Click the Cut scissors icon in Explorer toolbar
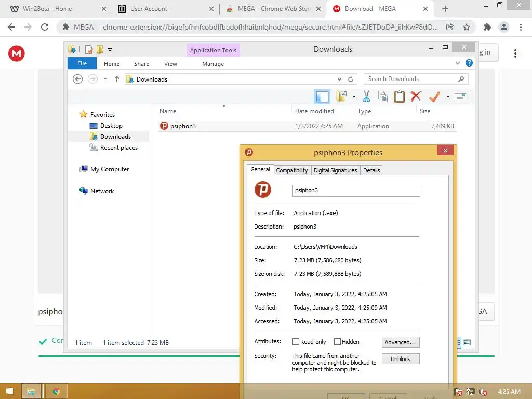 [366, 97]
